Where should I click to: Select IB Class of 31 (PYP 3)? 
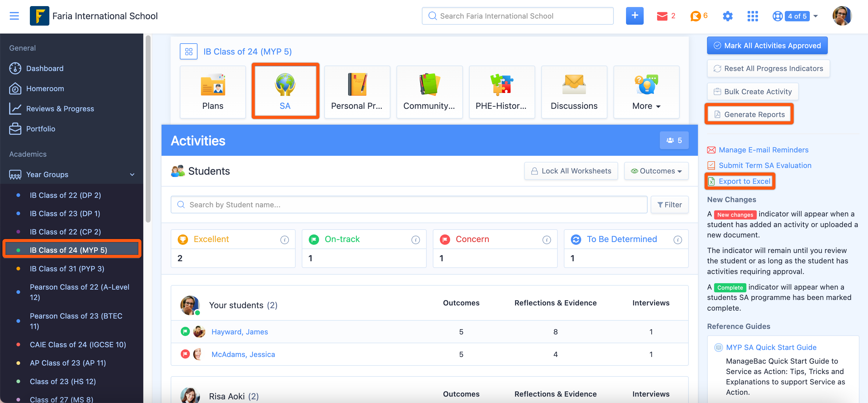click(x=67, y=269)
